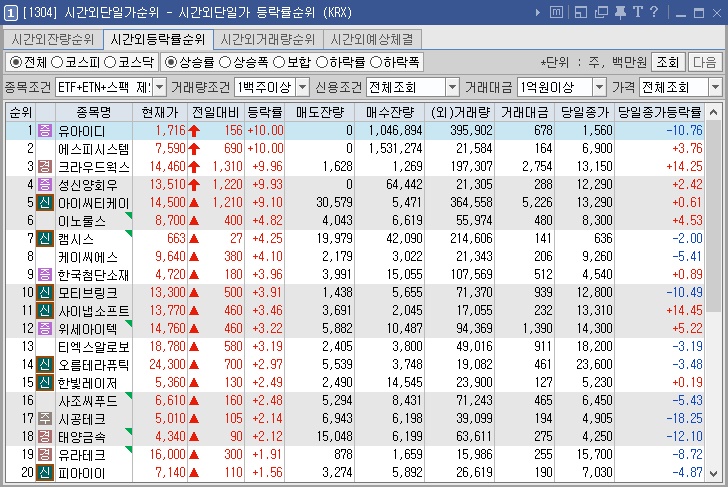
Task: Click the 다음 next button
Action: point(705,62)
